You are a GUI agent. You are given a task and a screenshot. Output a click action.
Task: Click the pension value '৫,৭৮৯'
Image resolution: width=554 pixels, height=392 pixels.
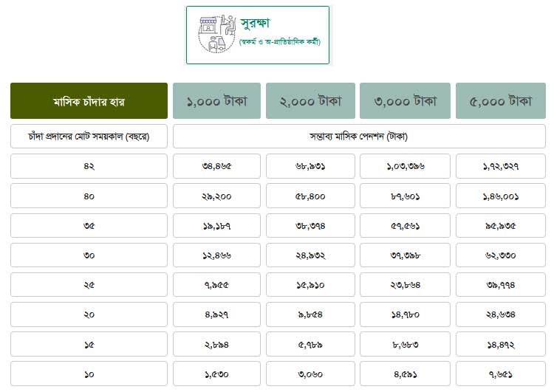pos(310,344)
